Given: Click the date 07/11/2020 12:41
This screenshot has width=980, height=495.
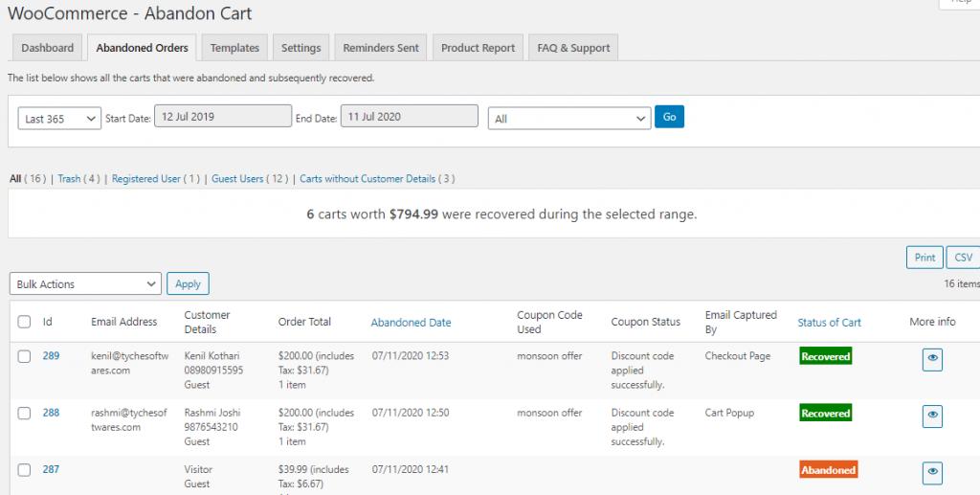Looking at the screenshot, I should [x=410, y=469].
